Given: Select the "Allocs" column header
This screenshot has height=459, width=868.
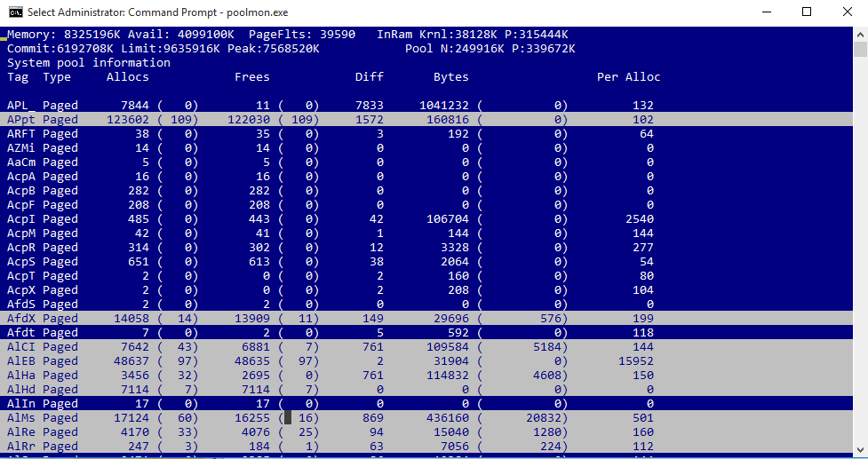Looking at the screenshot, I should [127, 77].
